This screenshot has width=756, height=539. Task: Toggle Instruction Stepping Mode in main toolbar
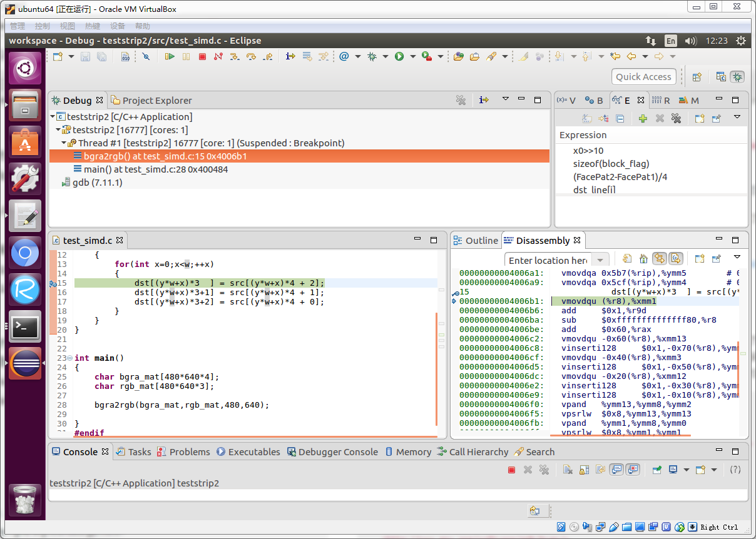(x=290, y=56)
